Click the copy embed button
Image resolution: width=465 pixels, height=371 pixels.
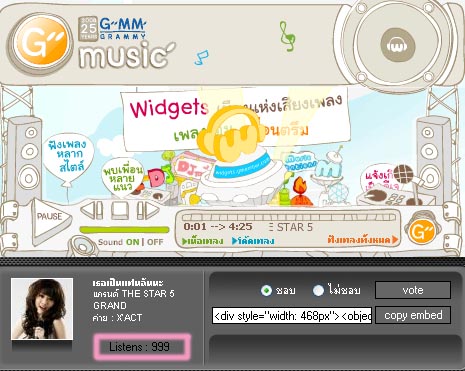pos(413,315)
